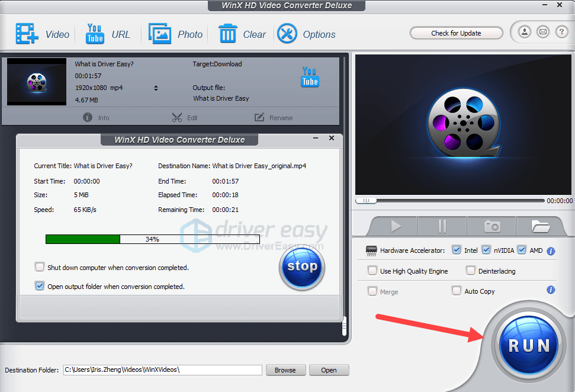Click the email envelope icon
This screenshot has width=575, height=392.
[542, 33]
